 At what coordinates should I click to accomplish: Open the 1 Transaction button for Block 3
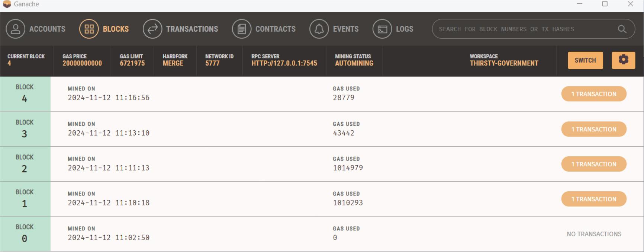[593, 129]
